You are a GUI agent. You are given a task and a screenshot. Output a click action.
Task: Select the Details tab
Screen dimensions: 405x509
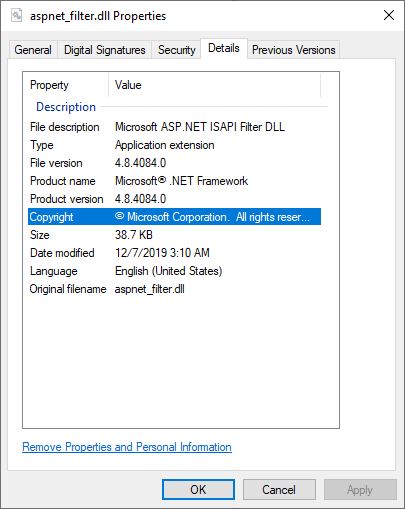[224, 49]
